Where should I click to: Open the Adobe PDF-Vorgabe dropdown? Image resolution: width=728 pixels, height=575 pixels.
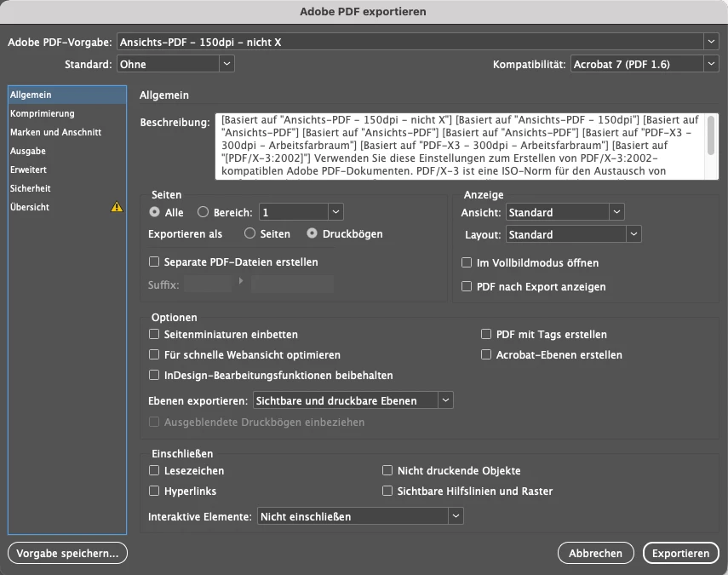pyautogui.click(x=417, y=42)
